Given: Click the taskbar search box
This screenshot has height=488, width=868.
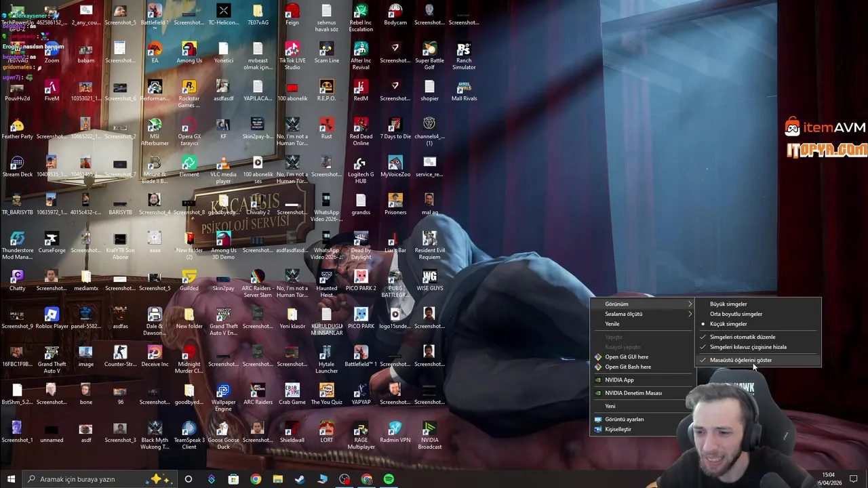Looking at the screenshot, I should click(x=99, y=479).
